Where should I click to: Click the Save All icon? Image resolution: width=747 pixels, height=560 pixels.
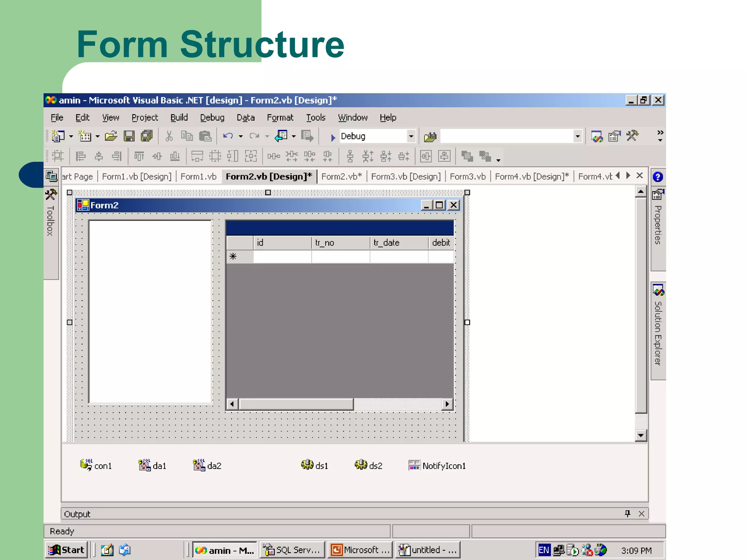click(x=147, y=136)
